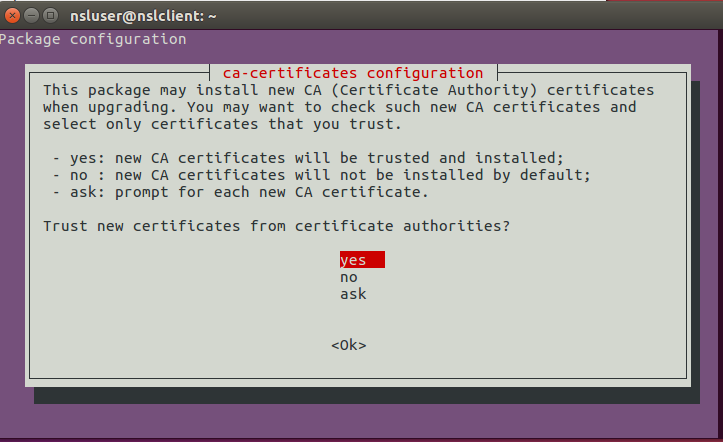Click the 'ca-certificates configuration' dialog title
This screenshot has width=723, height=442.
coord(353,73)
